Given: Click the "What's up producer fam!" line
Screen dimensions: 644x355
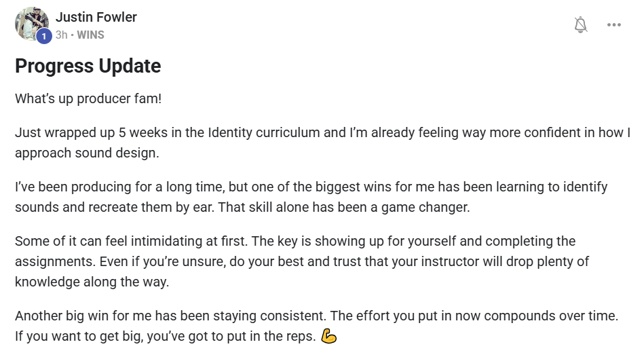Looking at the screenshot, I should pyautogui.click(x=88, y=98).
